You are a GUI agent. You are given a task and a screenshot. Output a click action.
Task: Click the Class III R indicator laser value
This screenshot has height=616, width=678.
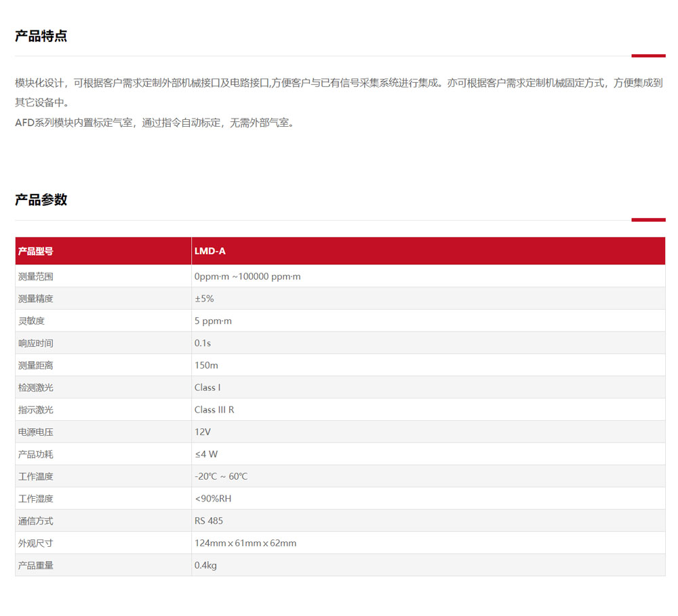(x=214, y=410)
